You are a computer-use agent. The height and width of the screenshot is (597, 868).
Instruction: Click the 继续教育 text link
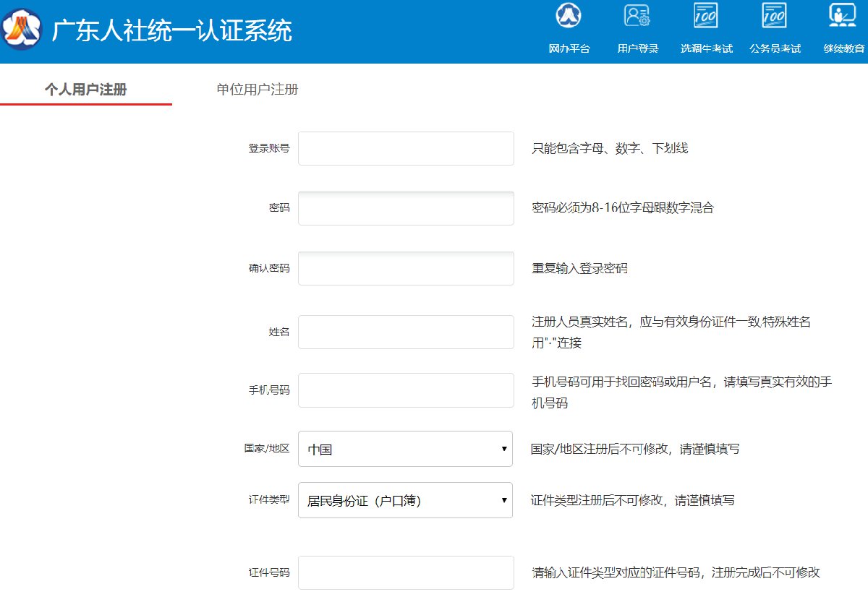(843, 48)
